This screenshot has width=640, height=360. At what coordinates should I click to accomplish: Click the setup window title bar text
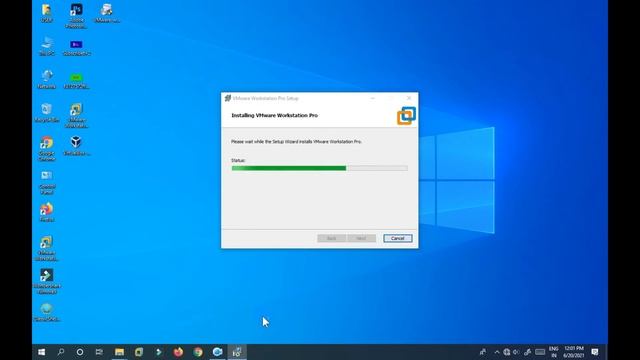pos(266,98)
